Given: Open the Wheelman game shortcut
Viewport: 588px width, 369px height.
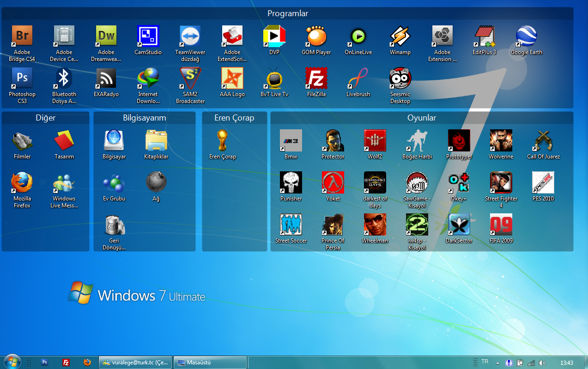Looking at the screenshot, I should [x=375, y=224].
